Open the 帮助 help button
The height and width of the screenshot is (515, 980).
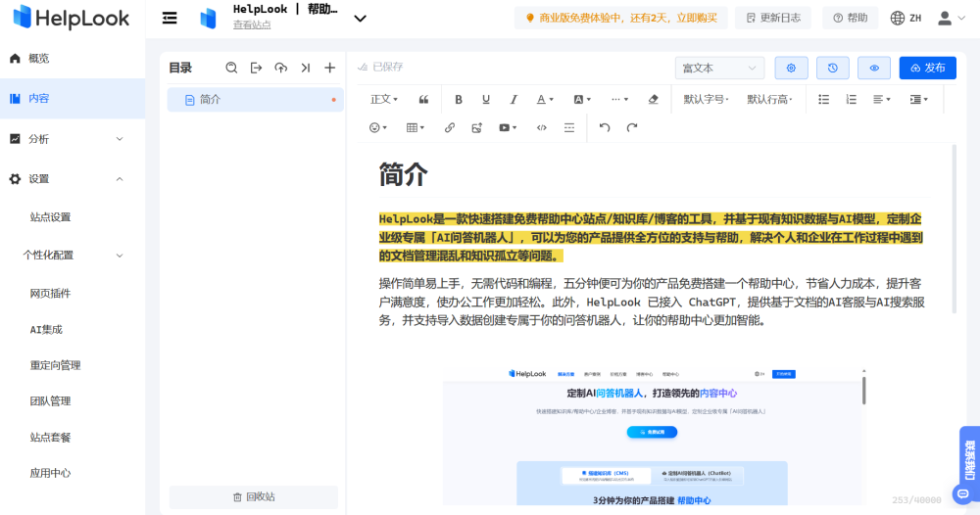pos(850,18)
